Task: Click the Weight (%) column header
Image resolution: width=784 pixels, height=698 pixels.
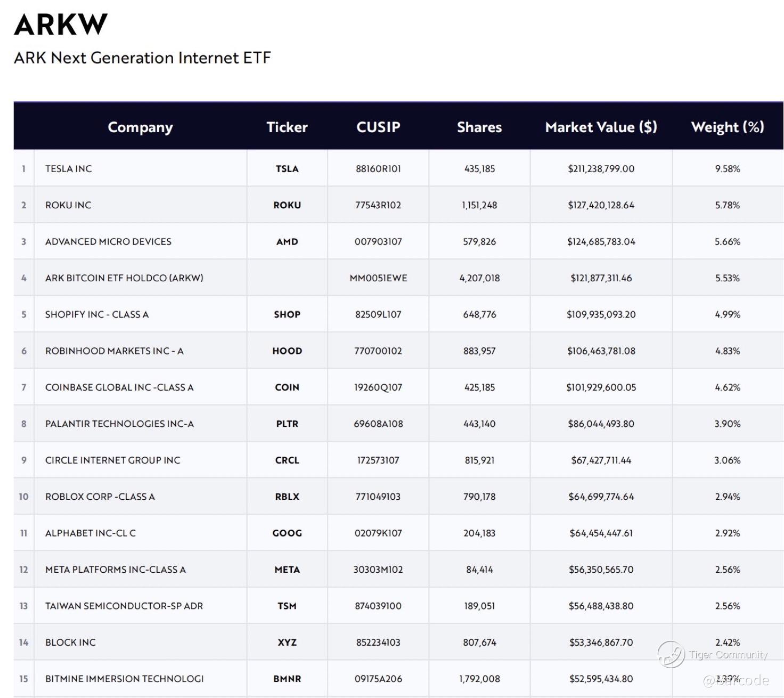Action: click(x=728, y=127)
